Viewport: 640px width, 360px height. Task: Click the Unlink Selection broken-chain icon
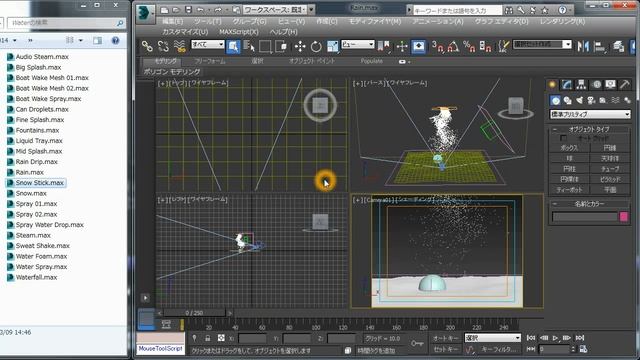click(x=163, y=46)
